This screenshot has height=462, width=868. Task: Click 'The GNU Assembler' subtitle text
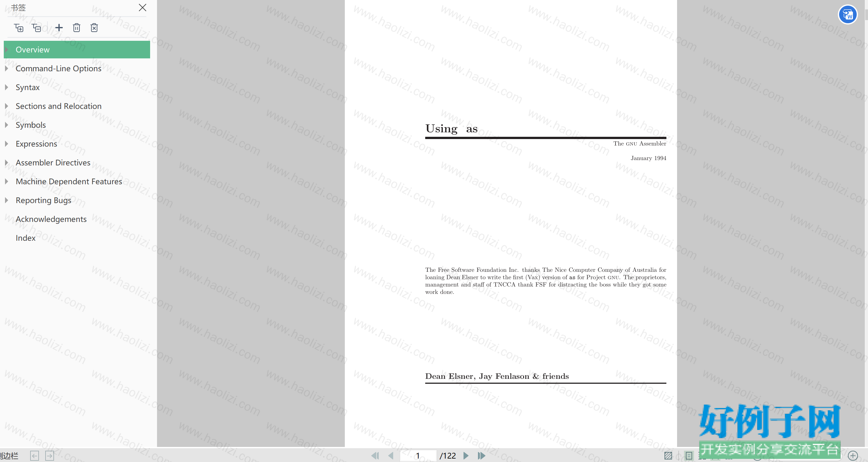click(x=640, y=143)
